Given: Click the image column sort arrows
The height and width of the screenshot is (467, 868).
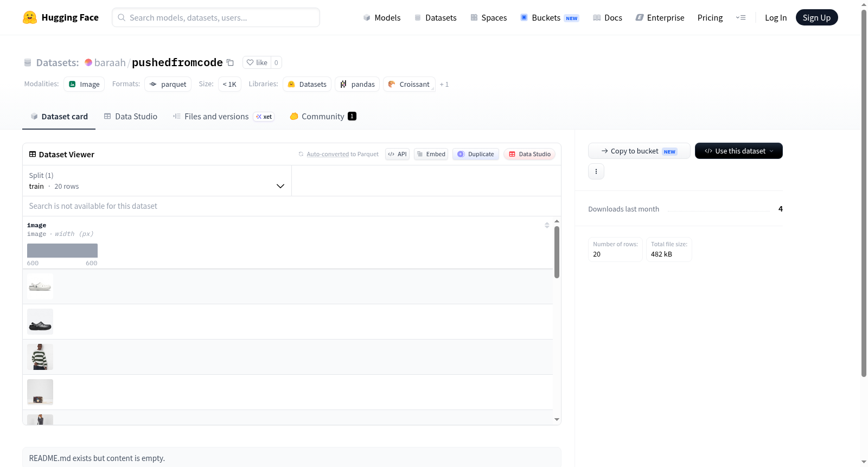Looking at the screenshot, I should coord(547,225).
